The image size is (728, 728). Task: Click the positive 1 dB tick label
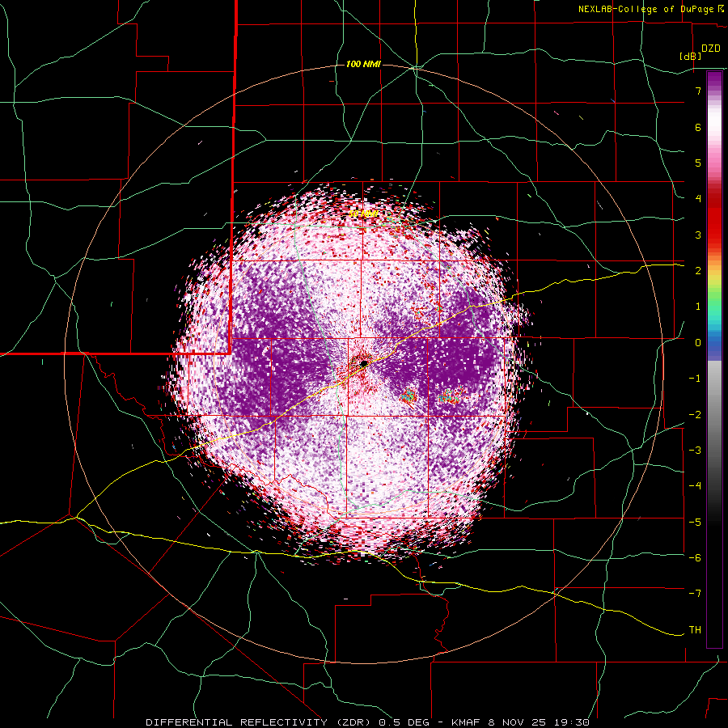coord(698,307)
